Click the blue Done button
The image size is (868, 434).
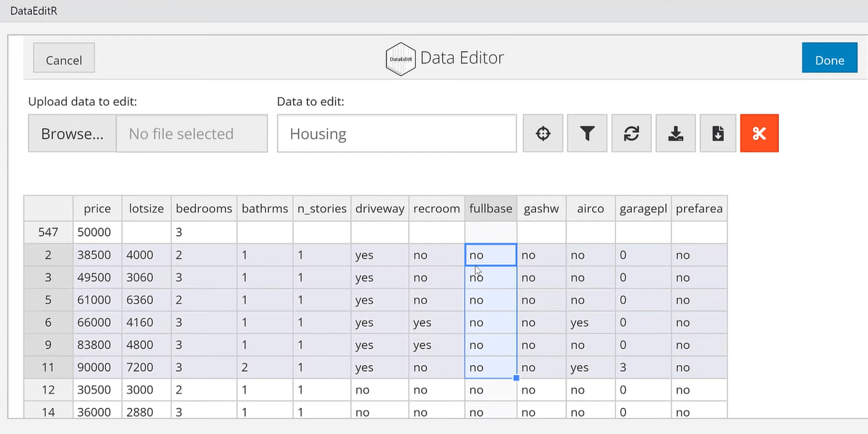coord(829,60)
